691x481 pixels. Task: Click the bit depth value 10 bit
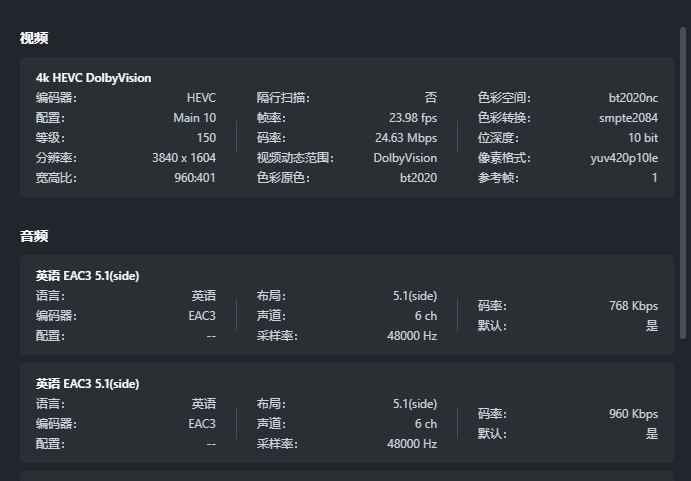coord(643,138)
